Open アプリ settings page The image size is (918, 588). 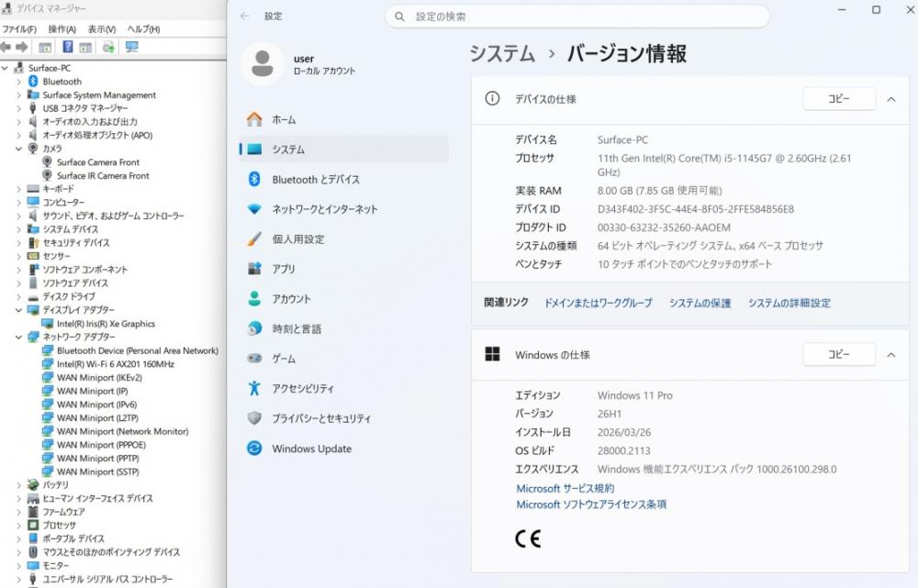tap(344, 269)
